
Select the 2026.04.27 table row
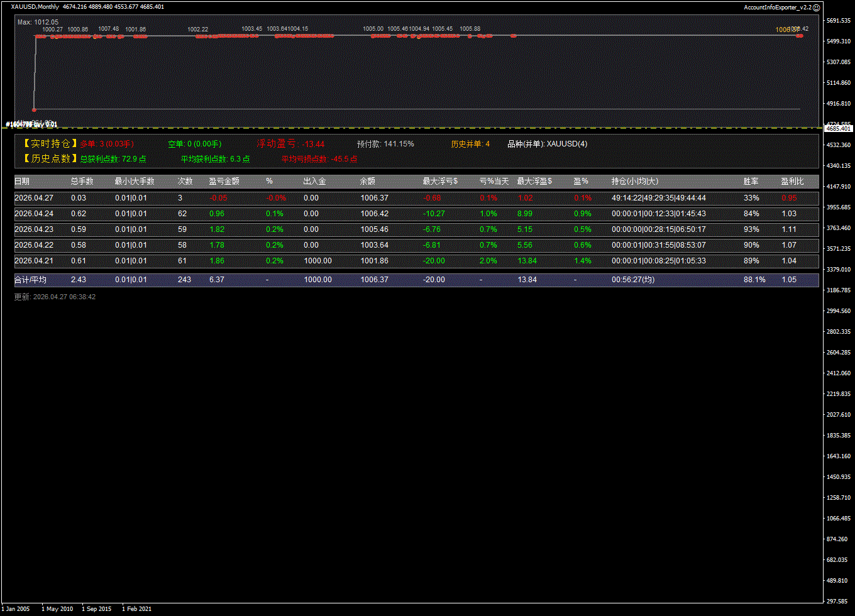416,198
